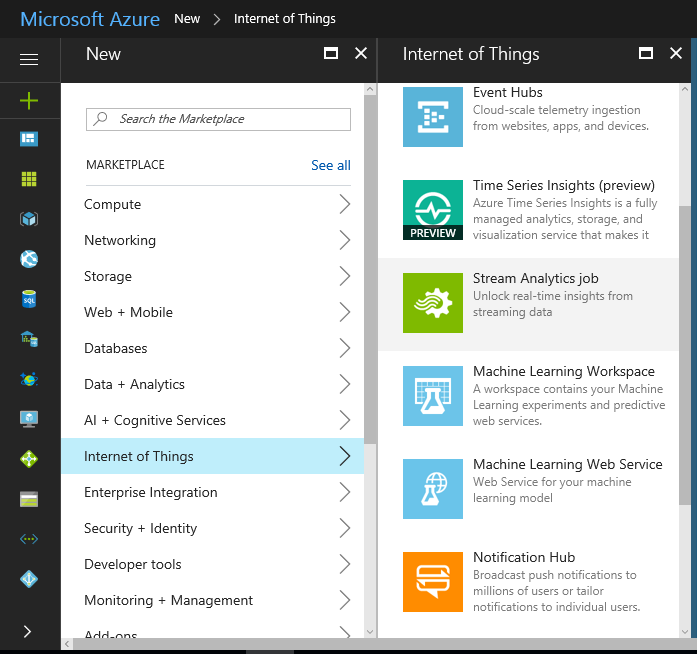This screenshot has width=697, height=654.
Task: Select Internet of Things breadcrumb
Action: click(x=284, y=19)
